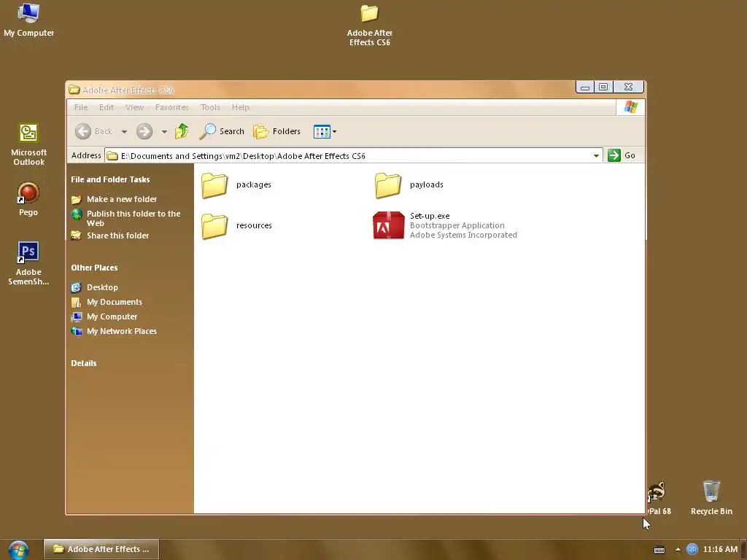The width and height of the screenshot is (747, 560).
Task: Select the Adobe Photoshop desktop shortcut
Action: (28, 263)
